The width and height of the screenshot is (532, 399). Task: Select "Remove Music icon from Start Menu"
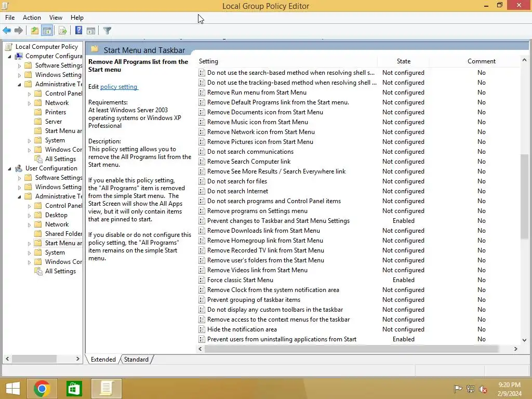(258, 122)
